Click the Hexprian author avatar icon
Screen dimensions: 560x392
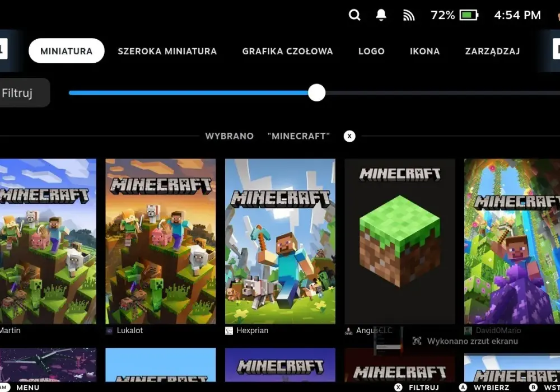(x=229, y=331)
